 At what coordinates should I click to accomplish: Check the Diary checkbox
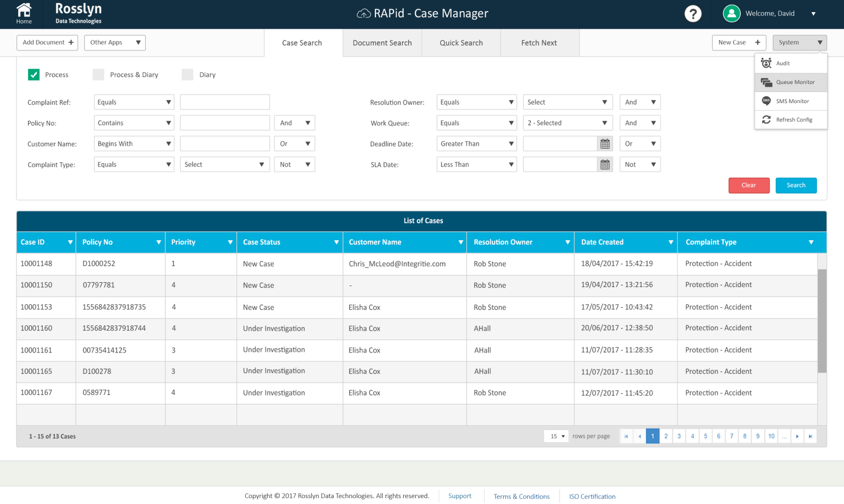(x=187, y=74)
